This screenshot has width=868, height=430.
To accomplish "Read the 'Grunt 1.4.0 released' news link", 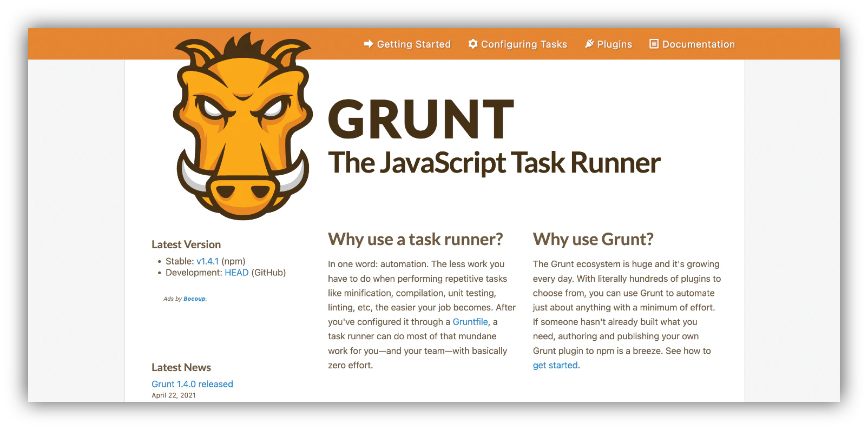I will [192, 384].
